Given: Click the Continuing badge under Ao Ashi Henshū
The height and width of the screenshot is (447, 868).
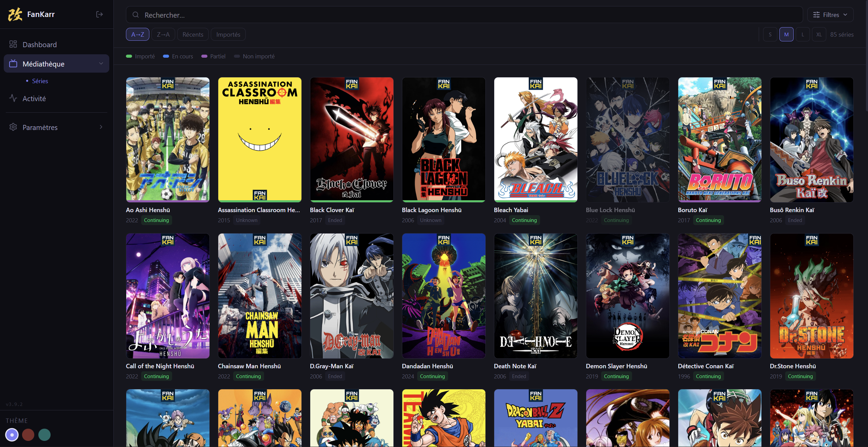Looking at the screenshot, I should [156, 220].
